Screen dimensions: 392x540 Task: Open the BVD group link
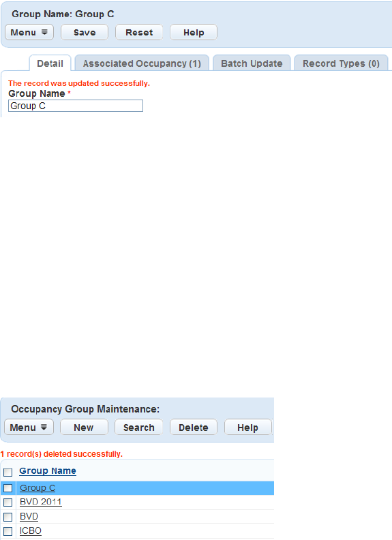pos(29,516)
